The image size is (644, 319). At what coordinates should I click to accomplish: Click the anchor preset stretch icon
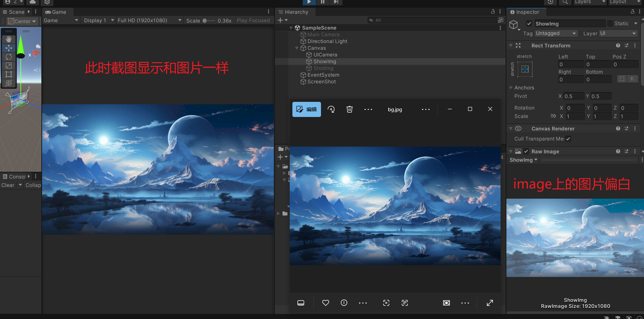[525, 69]
